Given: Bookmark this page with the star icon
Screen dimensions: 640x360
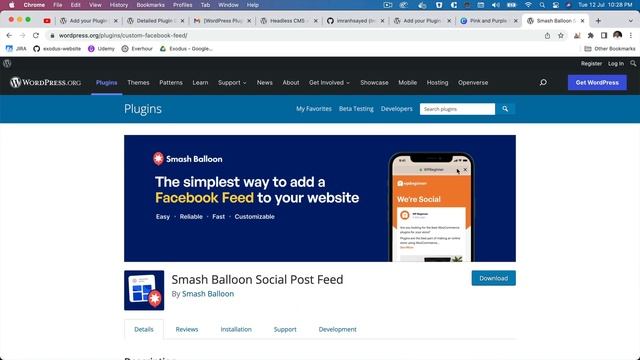Looking at the screenshot, I should tap(561, 36).
